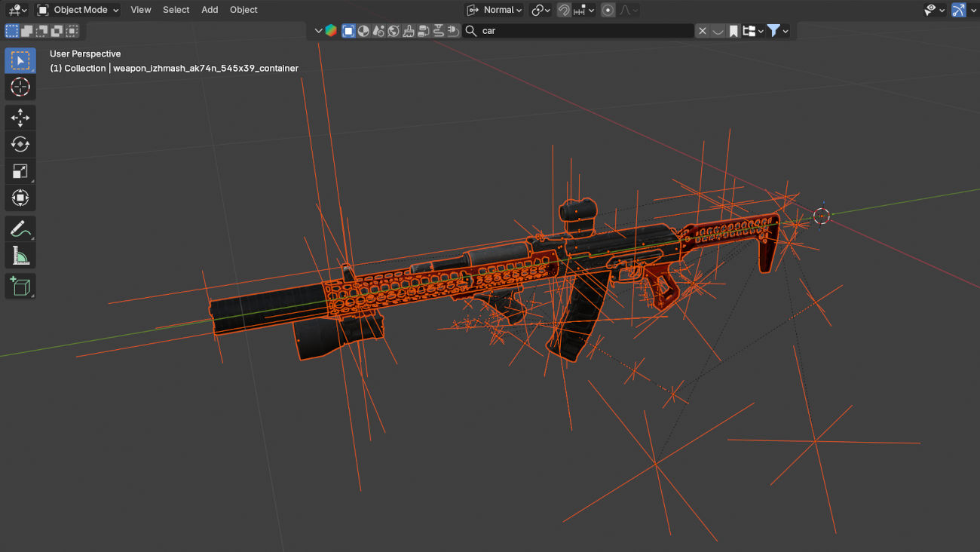Activate the Add Cube tool
This screenshot has height=552, width=980.
pyautogui.click(x=20, y=286)
